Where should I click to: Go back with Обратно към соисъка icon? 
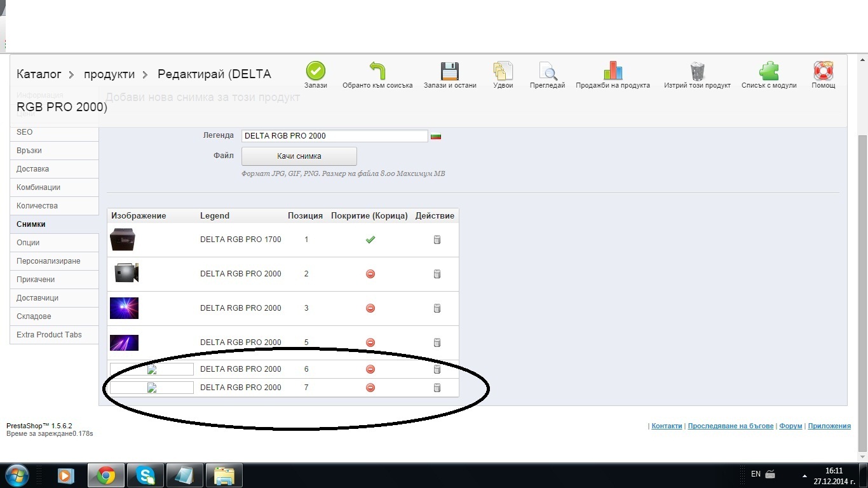[x=377, y=71]
